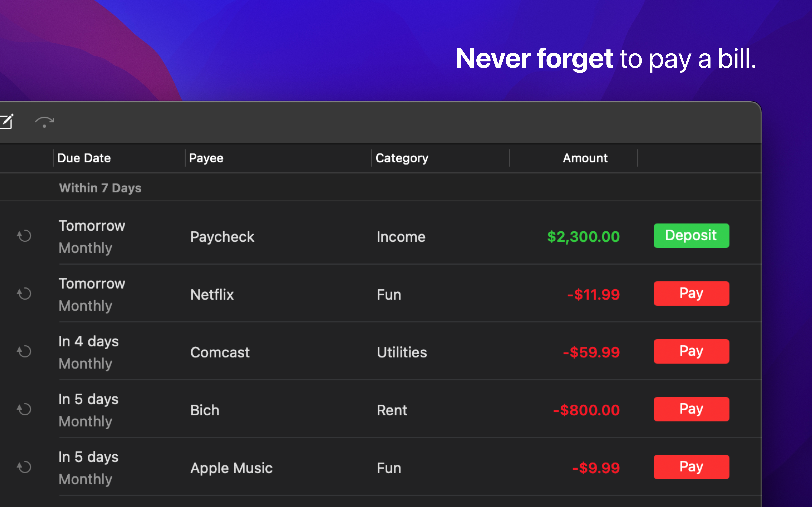Image resolution: width=812 pixels, height=507 pixels.
Task: Sort transactions by Due Date
Action: [84, 158]
